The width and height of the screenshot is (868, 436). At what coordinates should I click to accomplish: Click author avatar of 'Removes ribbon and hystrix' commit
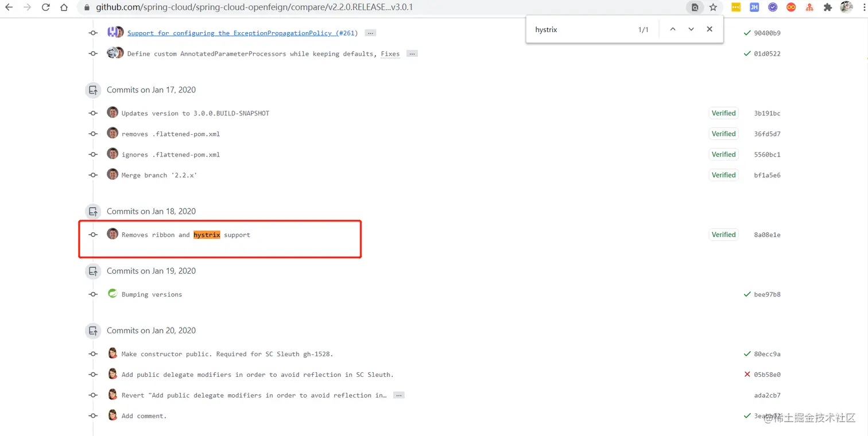(x=113, y=234)
